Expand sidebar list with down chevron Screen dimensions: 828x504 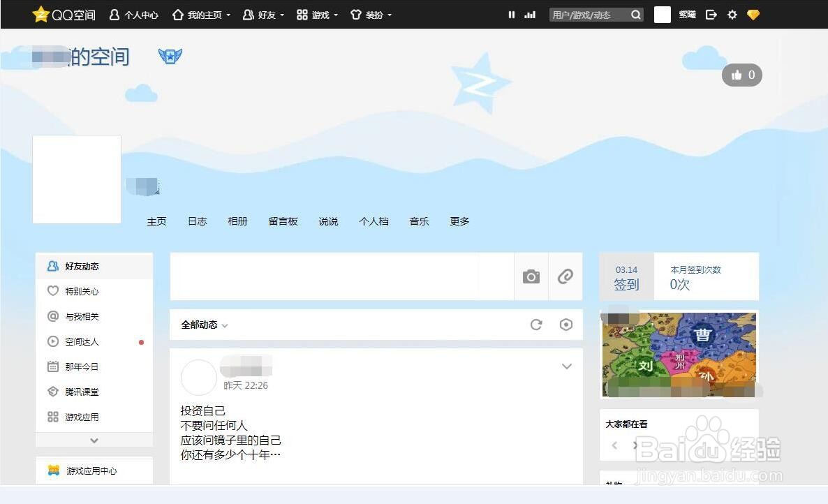tap(94, 440)
